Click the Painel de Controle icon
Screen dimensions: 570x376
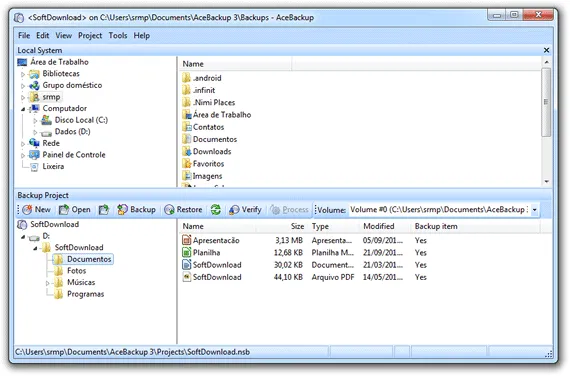pos(34,155)
